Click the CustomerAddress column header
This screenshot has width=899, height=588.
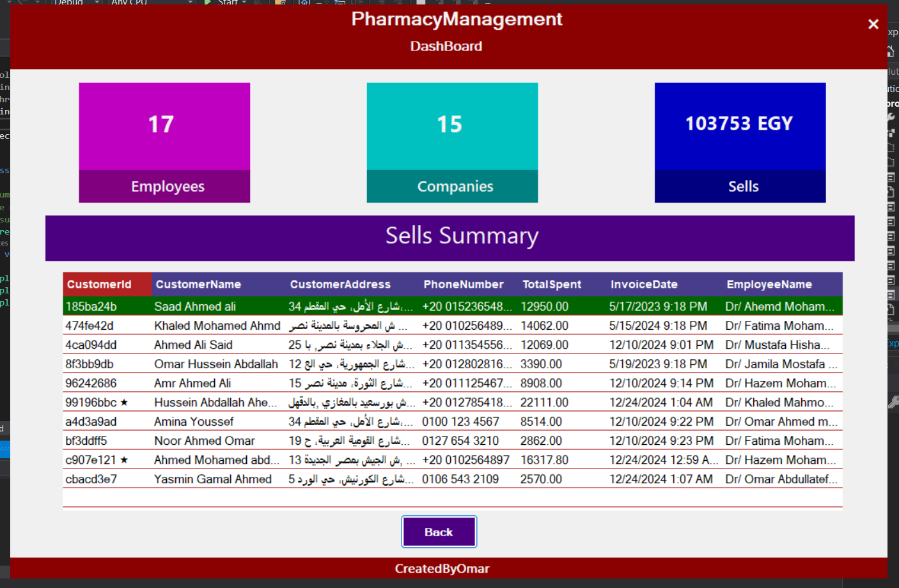(340, 284)
